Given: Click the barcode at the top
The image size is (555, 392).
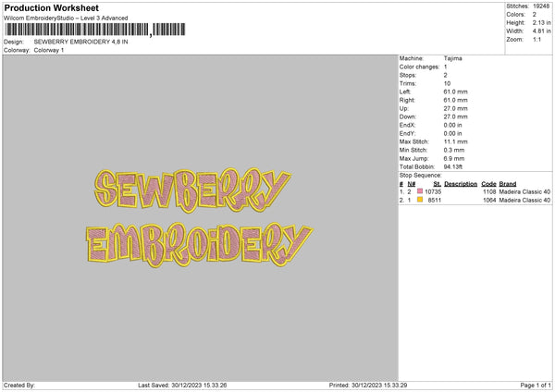Looking at the screenshot, I should (95, 30).
